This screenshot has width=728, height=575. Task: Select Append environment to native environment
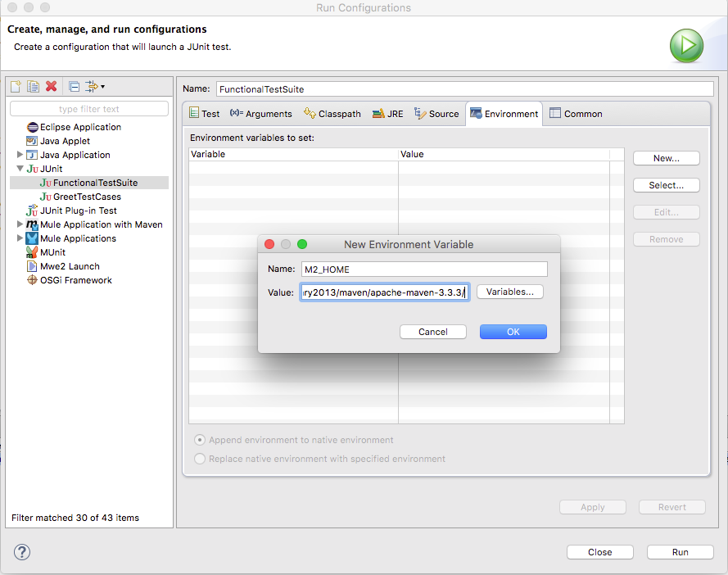(200, 440)
